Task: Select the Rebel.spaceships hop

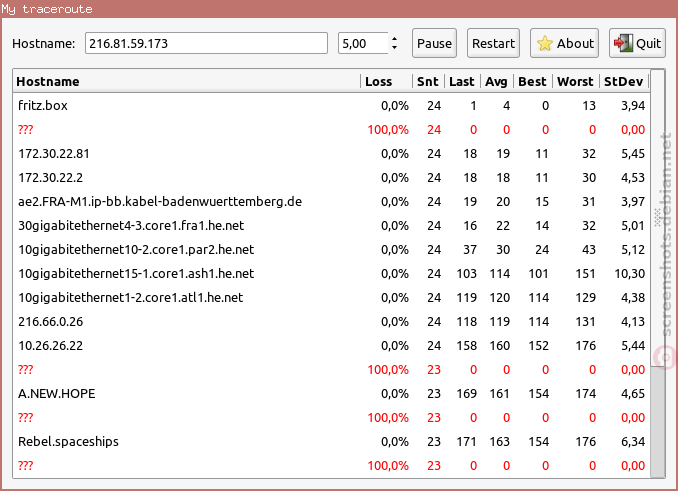Action: (331, 441)
